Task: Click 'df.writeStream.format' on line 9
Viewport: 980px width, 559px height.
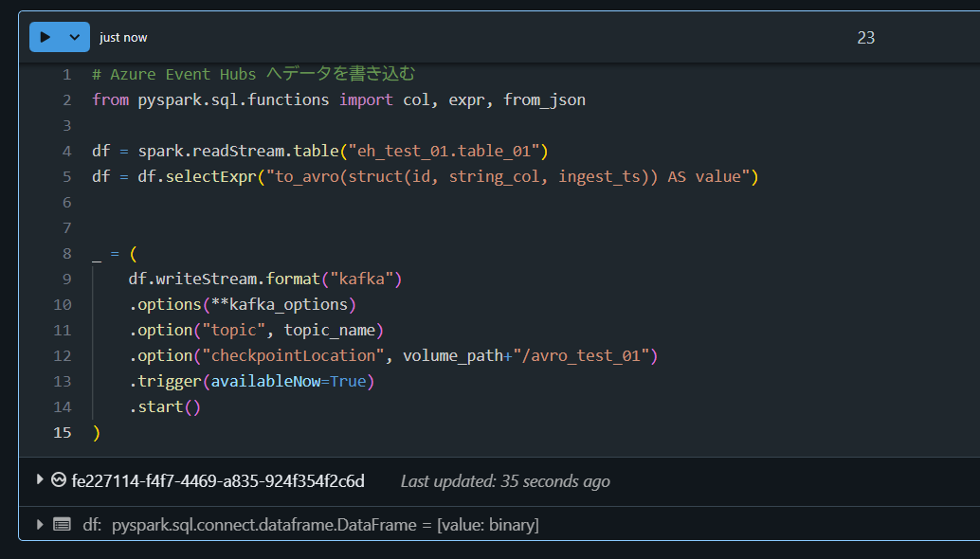Action: pos(225,279)
